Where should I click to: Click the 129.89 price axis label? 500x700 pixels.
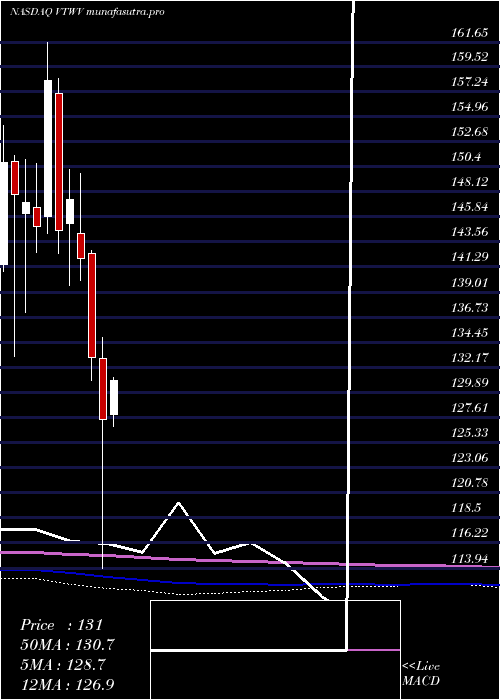(470, 383)
